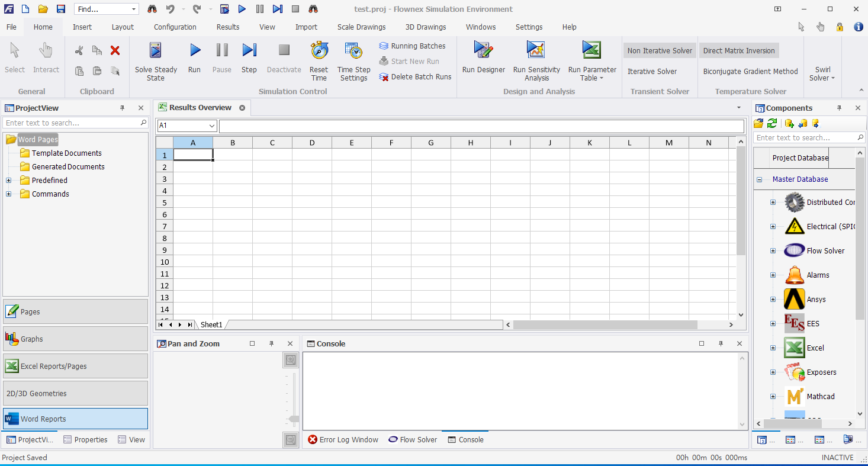The width and height of the screenshot is (868, 466).
Task: Pin the ProjectView panel
Action: tap(123, 108)
